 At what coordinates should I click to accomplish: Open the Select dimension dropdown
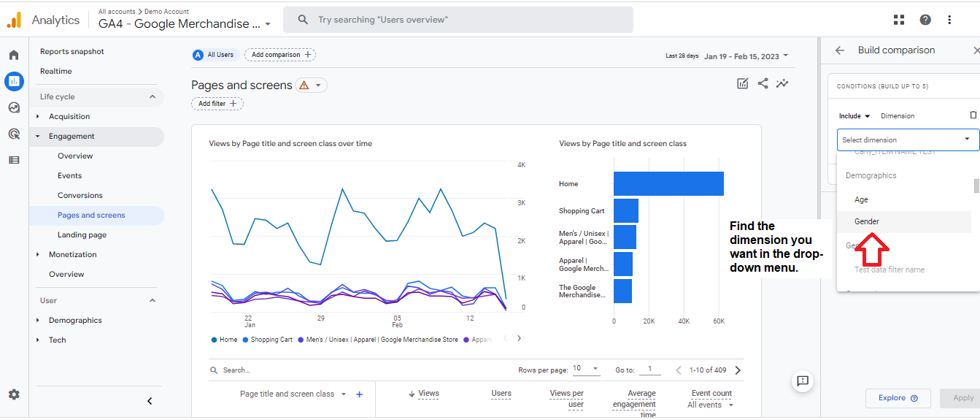click(908, 140)
